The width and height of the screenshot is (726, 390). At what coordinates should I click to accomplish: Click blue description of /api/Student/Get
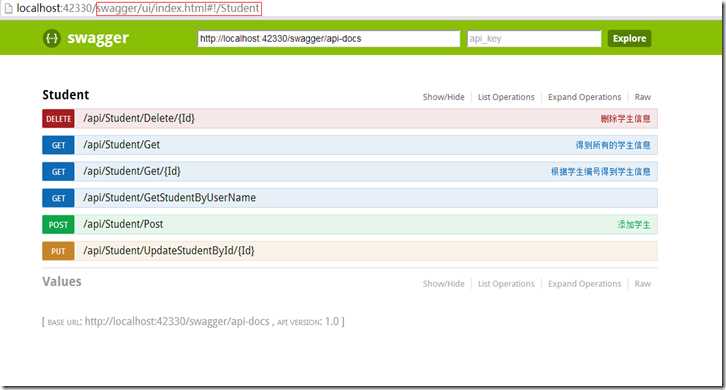[x=613, y=145]
